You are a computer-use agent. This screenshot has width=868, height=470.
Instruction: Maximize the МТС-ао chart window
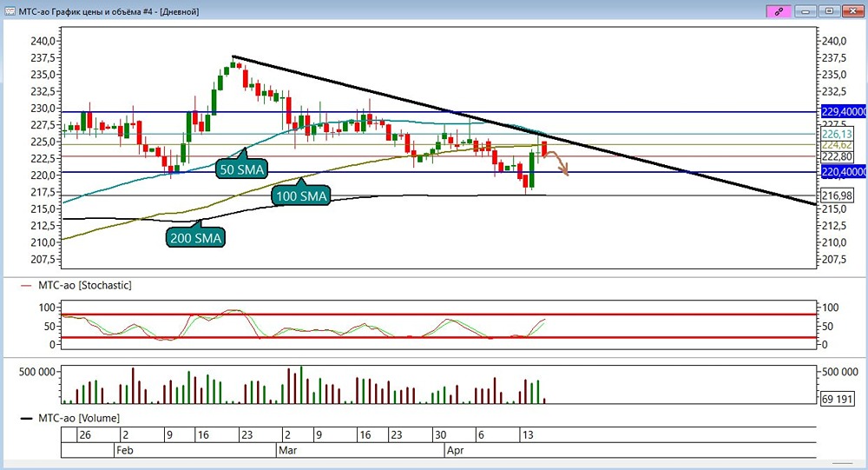tap(829, 11)
